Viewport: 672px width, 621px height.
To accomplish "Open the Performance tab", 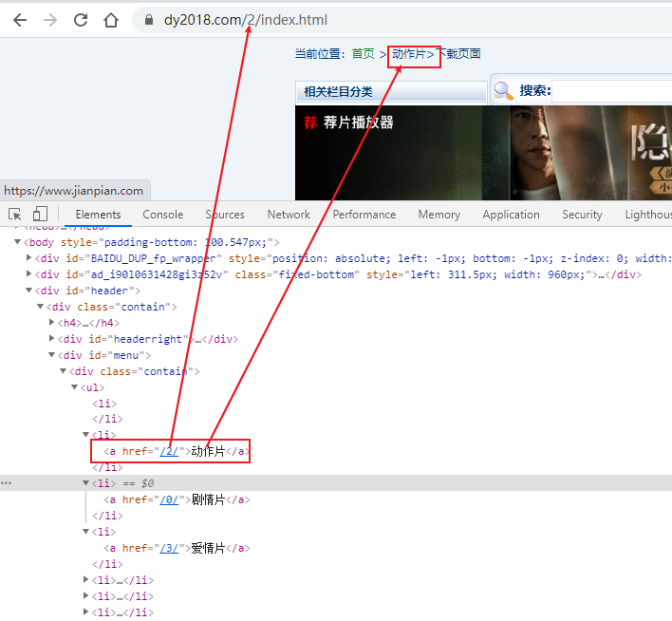I will (x=364, y=215).
